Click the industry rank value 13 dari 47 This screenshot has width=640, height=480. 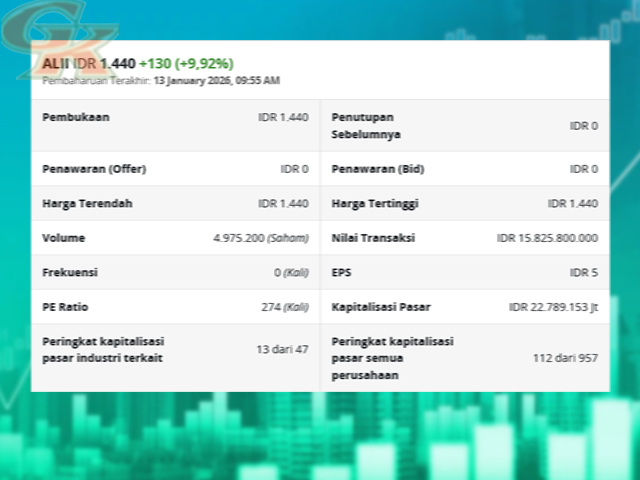point(282,350)
